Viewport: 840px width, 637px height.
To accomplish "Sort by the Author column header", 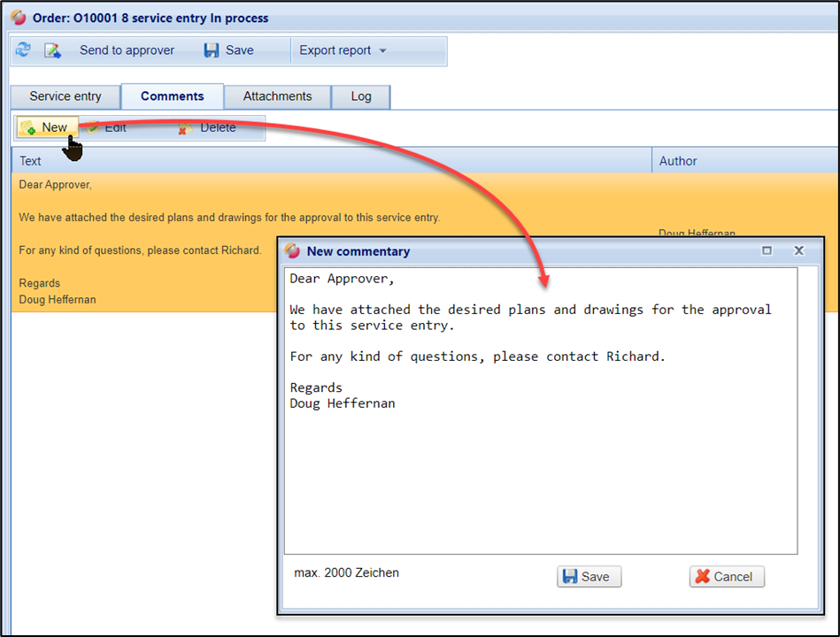I will pyautogui.click(x=678, y=161).
